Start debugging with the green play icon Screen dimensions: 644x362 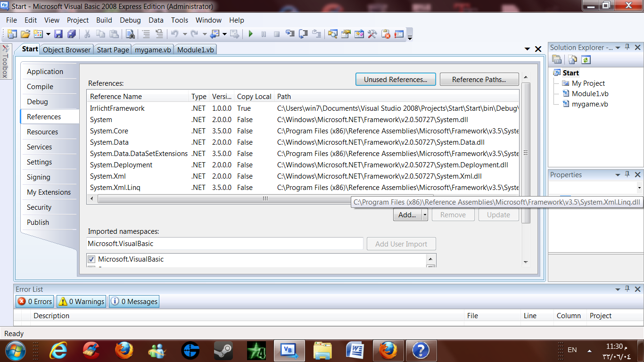251,34
